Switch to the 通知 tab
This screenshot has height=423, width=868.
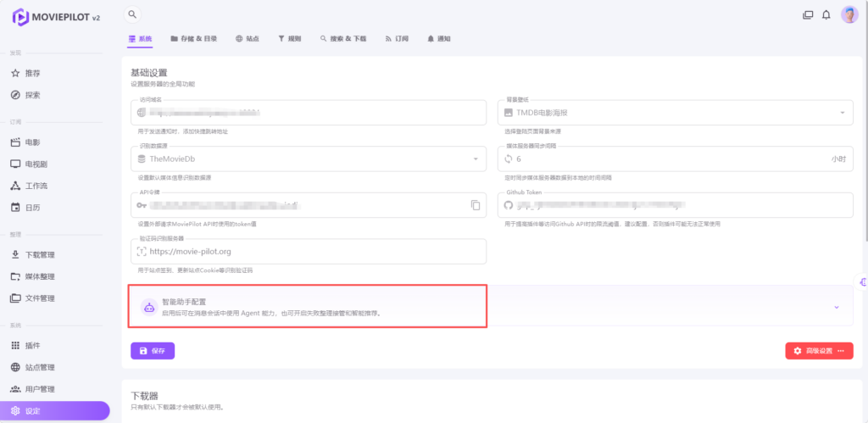(x=439, y=39)
